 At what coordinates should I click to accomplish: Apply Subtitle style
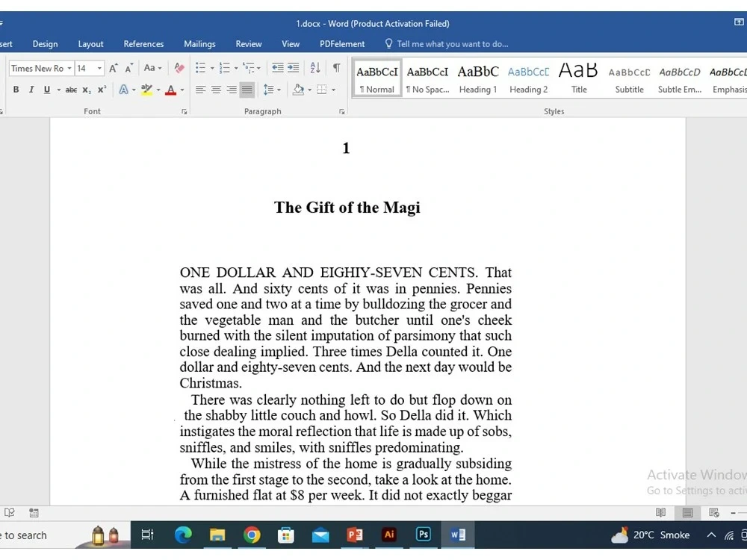629,78
